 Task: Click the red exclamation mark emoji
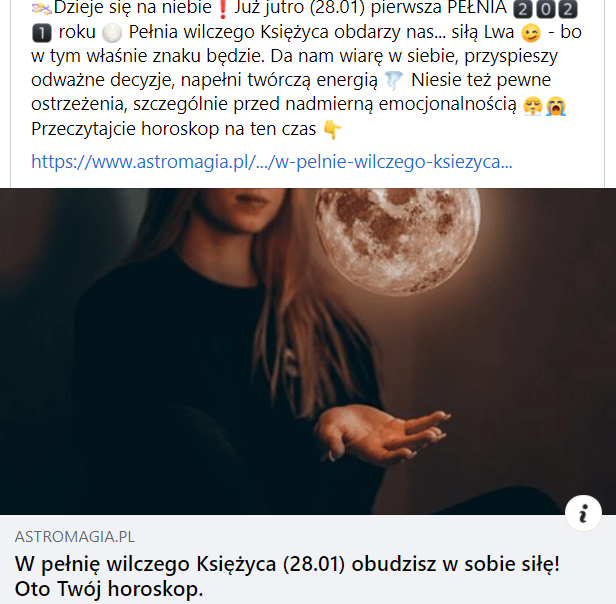223,9
